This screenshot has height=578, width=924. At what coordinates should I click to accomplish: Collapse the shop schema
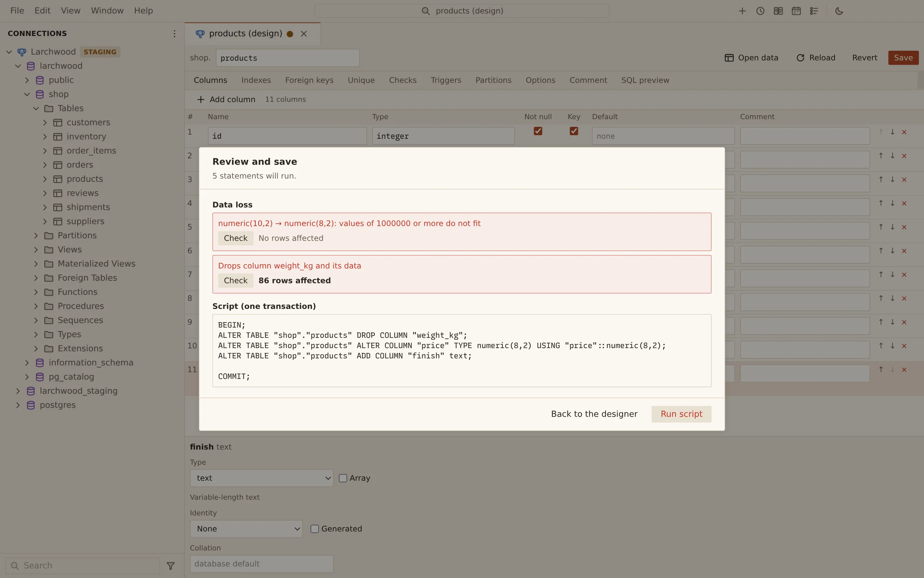(x=27, y=94)
